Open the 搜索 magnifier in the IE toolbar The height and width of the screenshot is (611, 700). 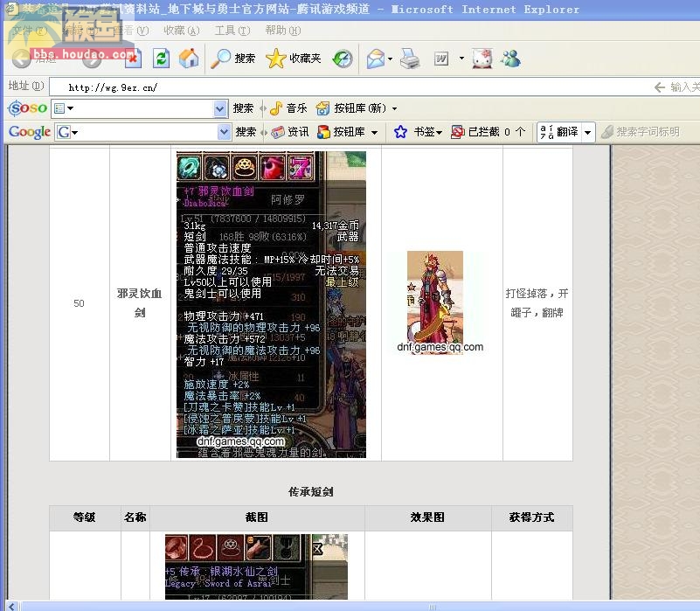click(232, 59)
